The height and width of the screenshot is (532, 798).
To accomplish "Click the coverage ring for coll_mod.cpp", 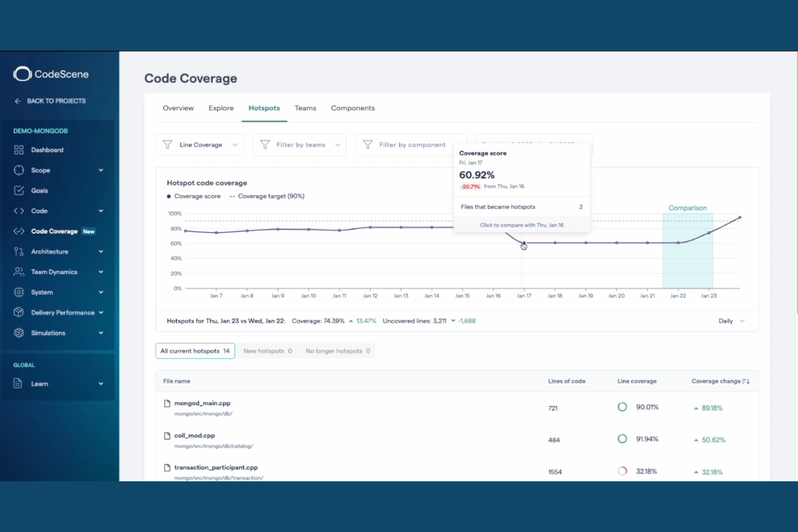I will (x=622, y=439).
